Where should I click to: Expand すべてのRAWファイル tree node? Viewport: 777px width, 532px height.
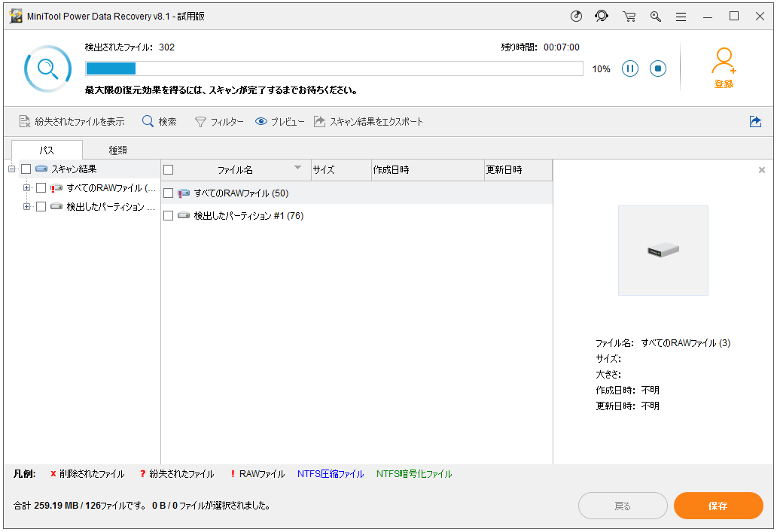point(27,187)
